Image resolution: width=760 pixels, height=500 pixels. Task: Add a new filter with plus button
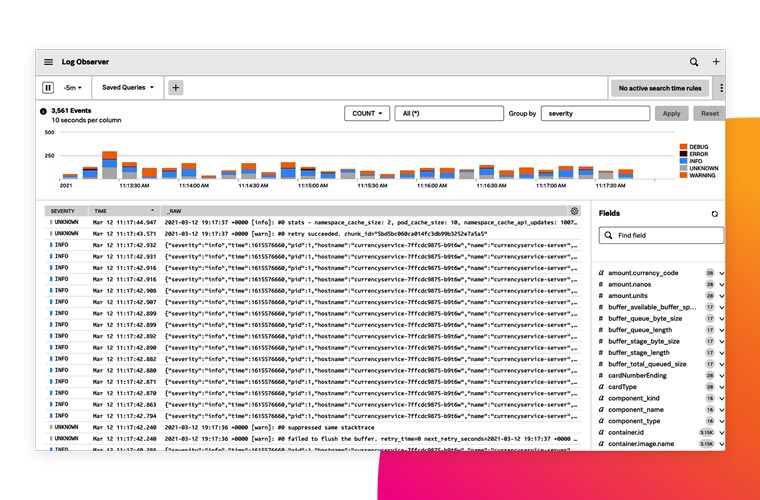tap(175, 88)
